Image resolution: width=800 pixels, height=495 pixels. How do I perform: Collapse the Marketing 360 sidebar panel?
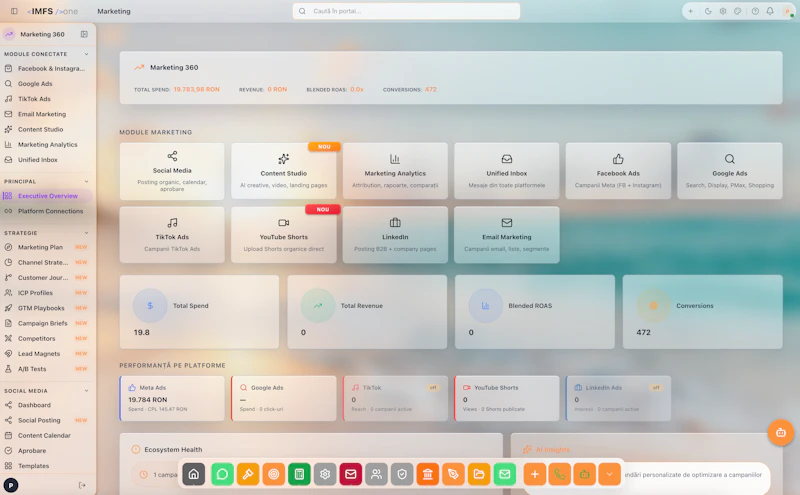tap(84, 34)
